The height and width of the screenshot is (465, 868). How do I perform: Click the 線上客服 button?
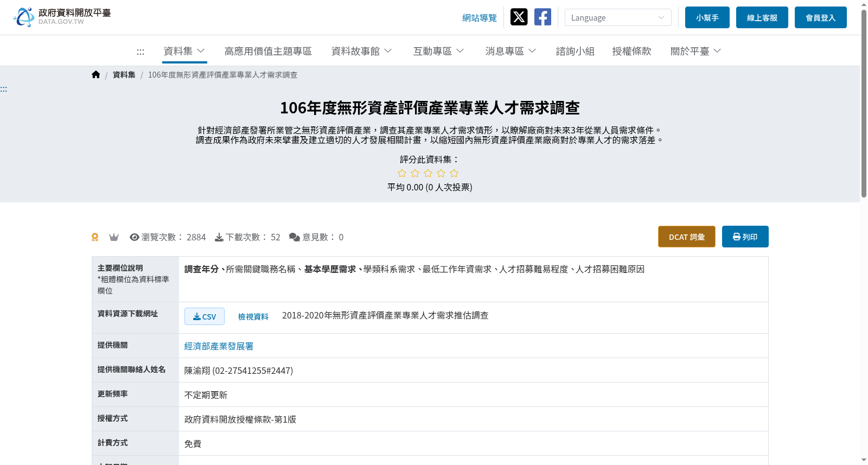tap(762, 17)
